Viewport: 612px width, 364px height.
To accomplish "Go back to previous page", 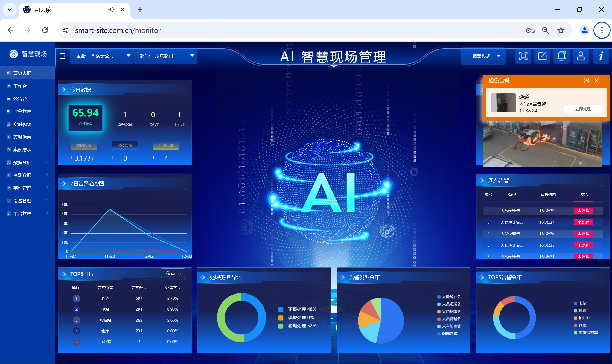I will (x=11, y=30).
